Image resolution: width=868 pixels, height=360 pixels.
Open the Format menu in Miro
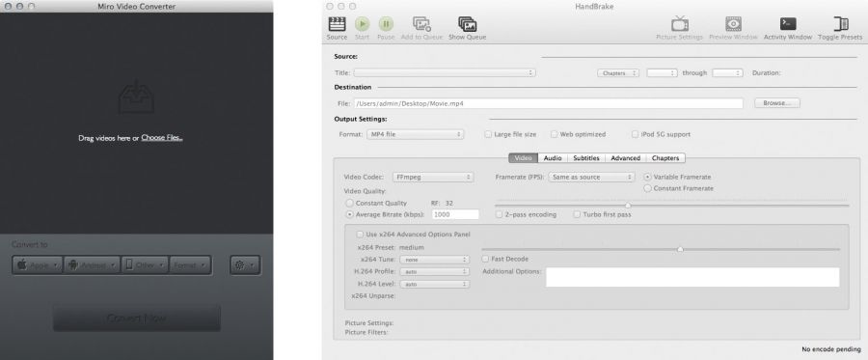tap(190, 265)
